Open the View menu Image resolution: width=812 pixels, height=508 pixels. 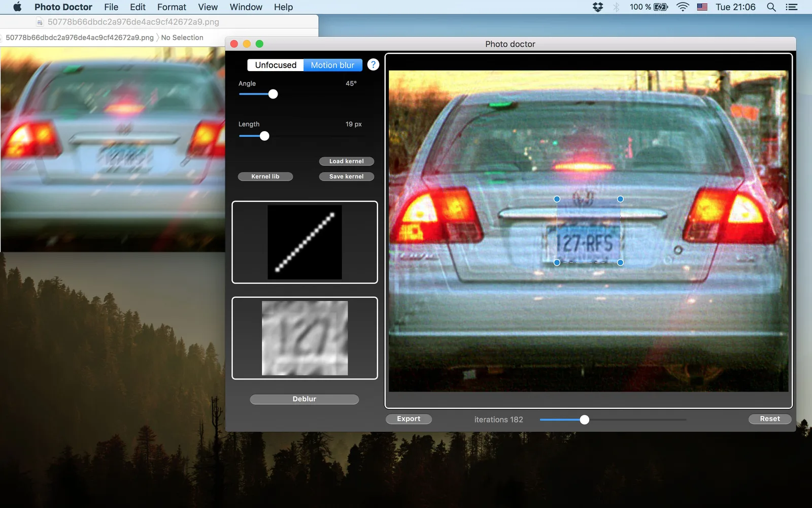[x=208, y=7]
